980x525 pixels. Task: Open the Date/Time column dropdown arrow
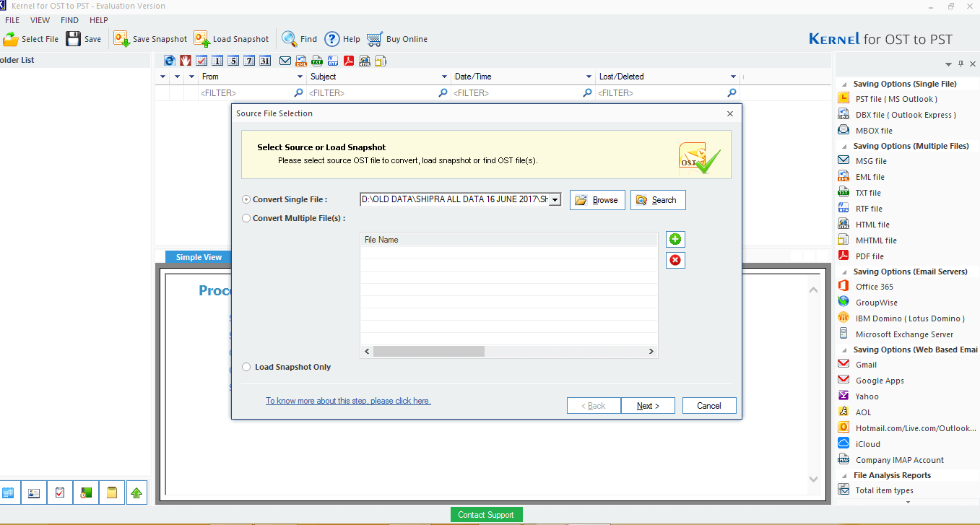[589, 77]
